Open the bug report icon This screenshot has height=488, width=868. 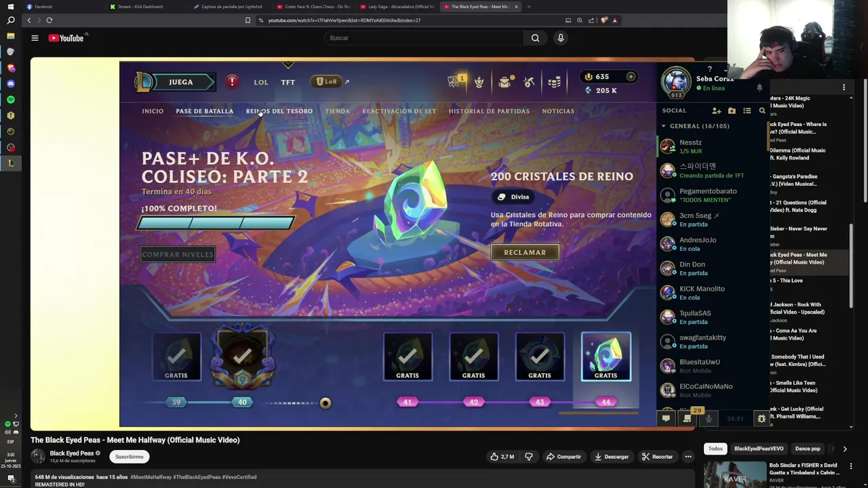point(762,419)
